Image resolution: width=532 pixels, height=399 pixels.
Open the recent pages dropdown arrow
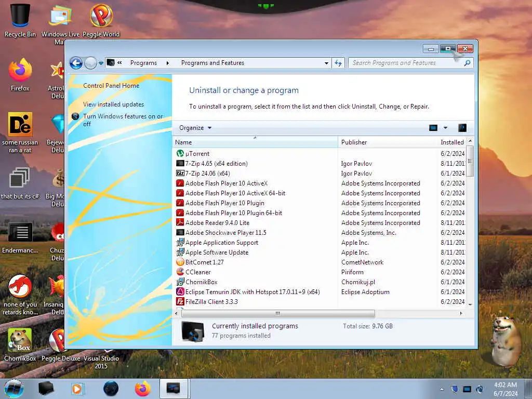(x=101, y=63)
